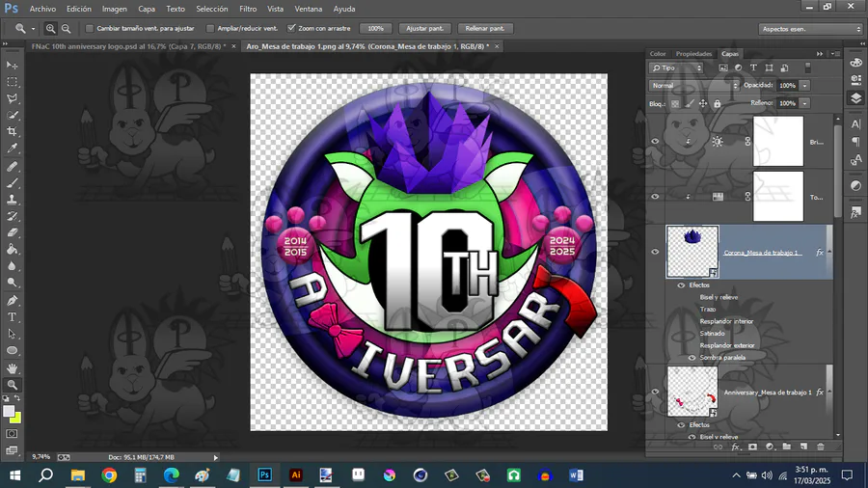Select the Brush tool
Screen dimensions: 868x488
coord(12,183)
